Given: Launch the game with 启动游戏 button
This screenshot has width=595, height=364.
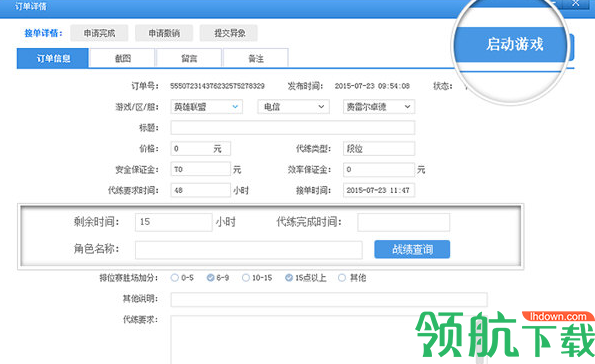Looking at the screenshot, I should [515, 44].
